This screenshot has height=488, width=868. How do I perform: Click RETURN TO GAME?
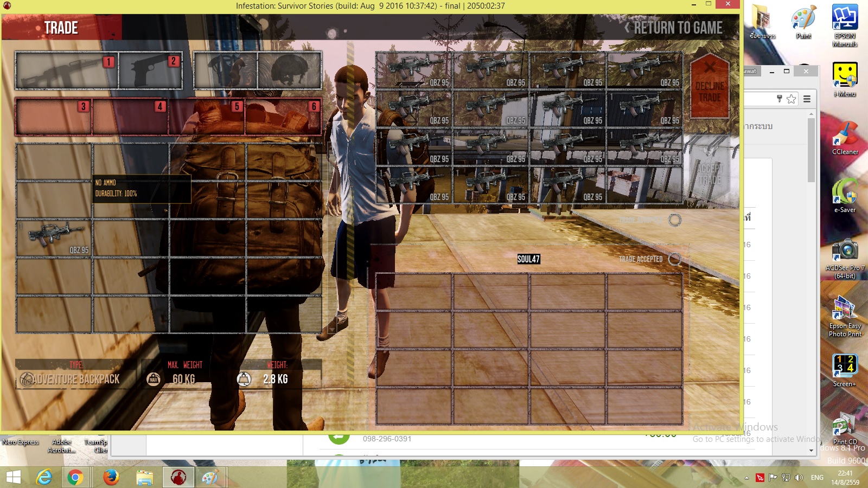673,28
